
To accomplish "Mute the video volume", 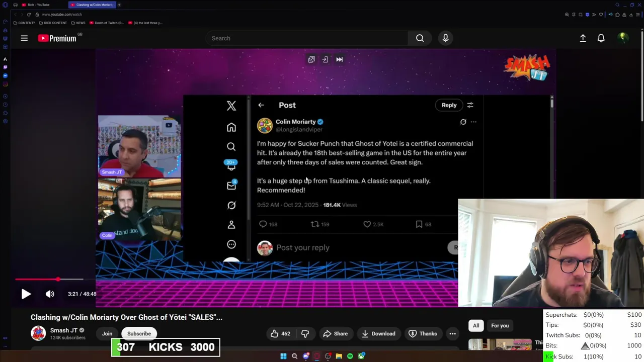I will tap(50, 294).
